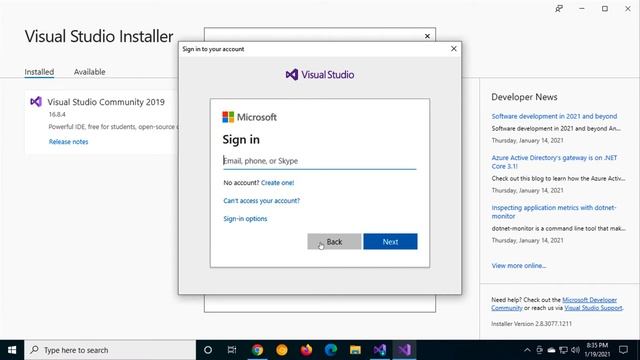Viewport: 640px width, 360px height.
Task: Click the taskbar search box
Action: tap(110, 350)
